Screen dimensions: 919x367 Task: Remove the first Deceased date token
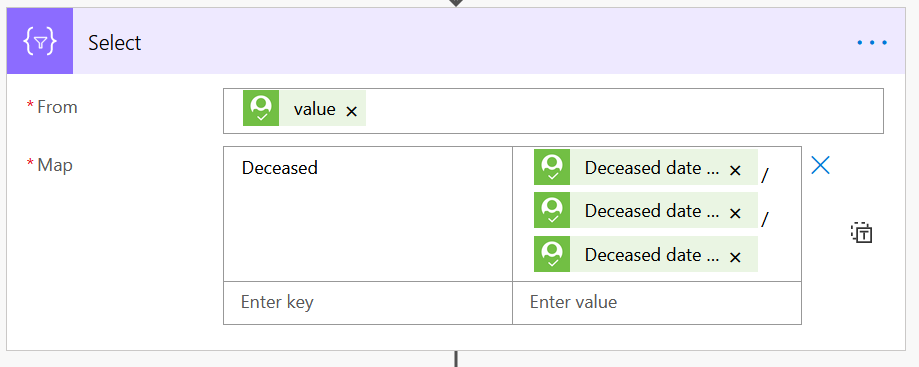point(735,170)
